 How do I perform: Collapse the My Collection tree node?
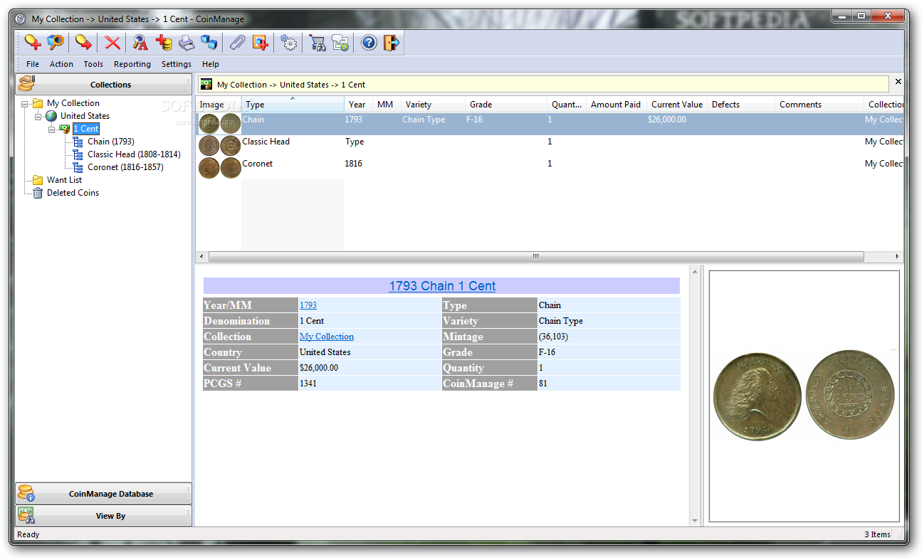pyautogui.click(x=25, y=103)
